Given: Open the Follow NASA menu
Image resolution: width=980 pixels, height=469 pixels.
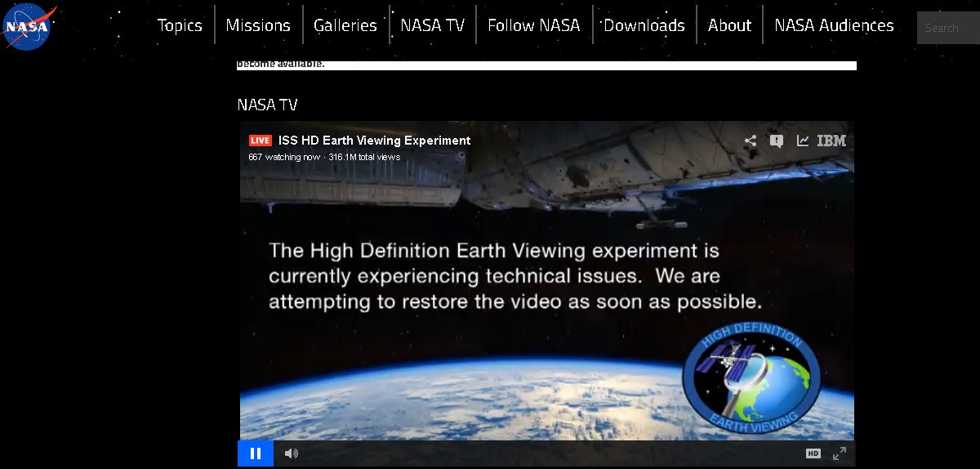Looking at the screenshot, I should coord(534,25).
